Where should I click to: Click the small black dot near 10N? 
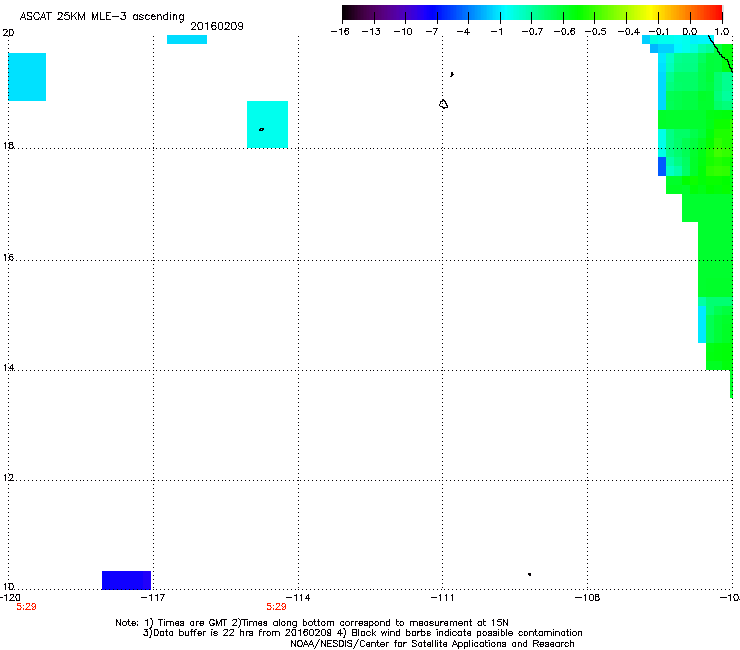coord(530,574)
